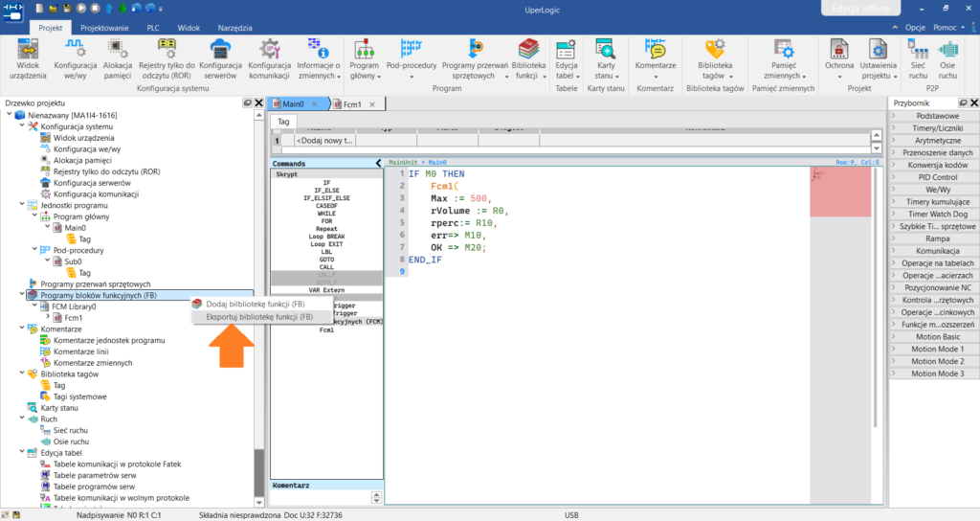Collapse Program główny tree node
The image size is (980, 521).
pyautogui.click(x=34, y=215)
